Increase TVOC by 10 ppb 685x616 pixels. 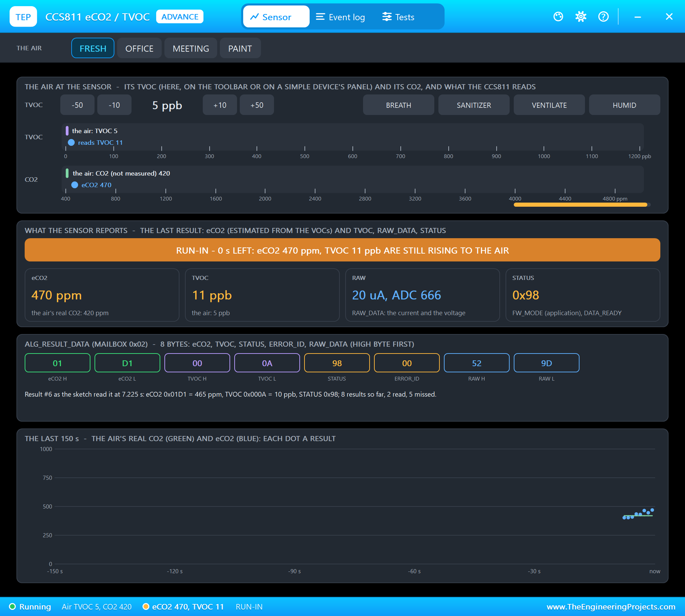click(220, 105)
